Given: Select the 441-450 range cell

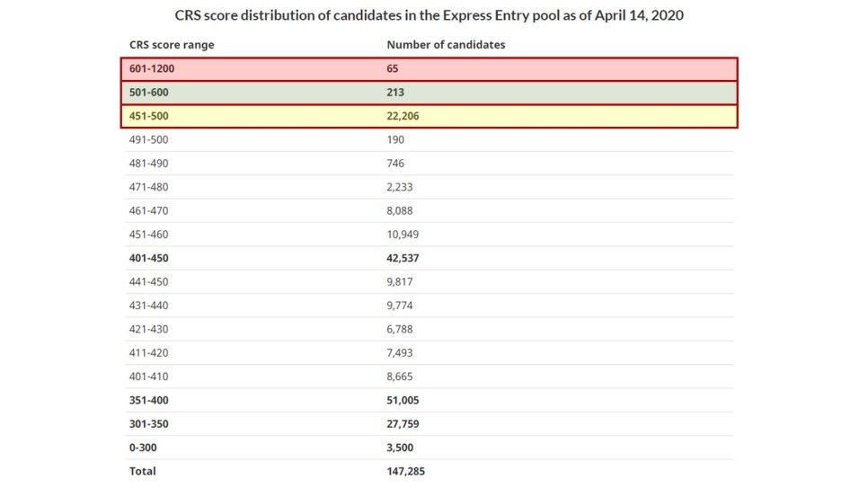Looking at the screenshot, I should coord(148,282).
